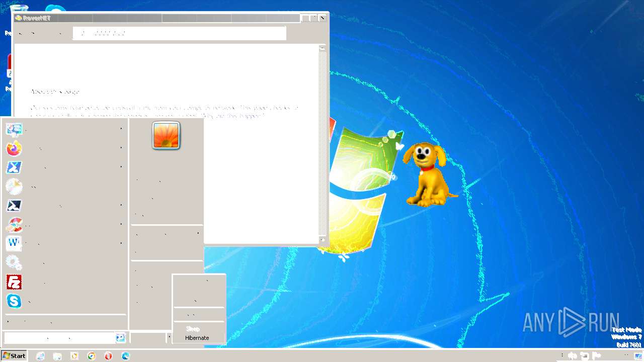Viewport: 644px width, 362px height.
Task: Expand the arrow beside the blue X program
Action: click(121, 166)
